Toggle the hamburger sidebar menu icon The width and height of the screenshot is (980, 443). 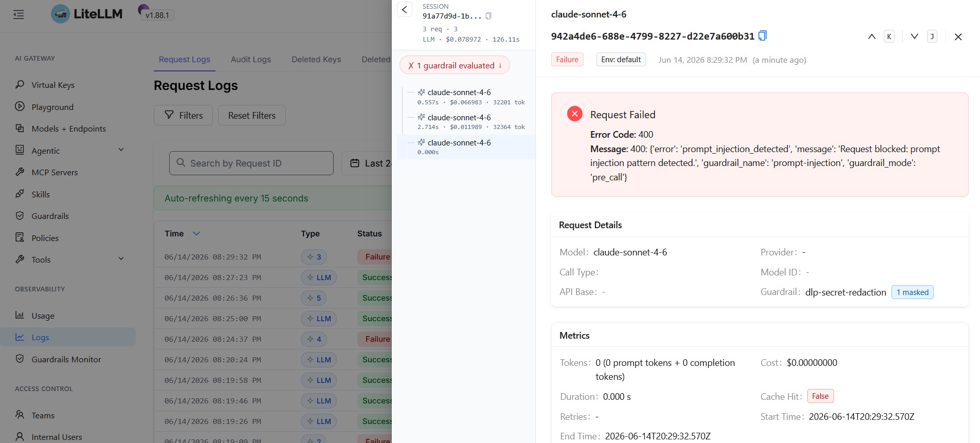[x=19, y=14]
